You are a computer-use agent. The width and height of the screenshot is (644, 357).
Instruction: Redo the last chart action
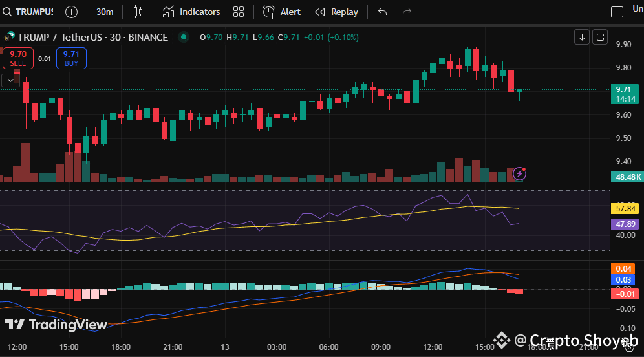coord(407,12)
